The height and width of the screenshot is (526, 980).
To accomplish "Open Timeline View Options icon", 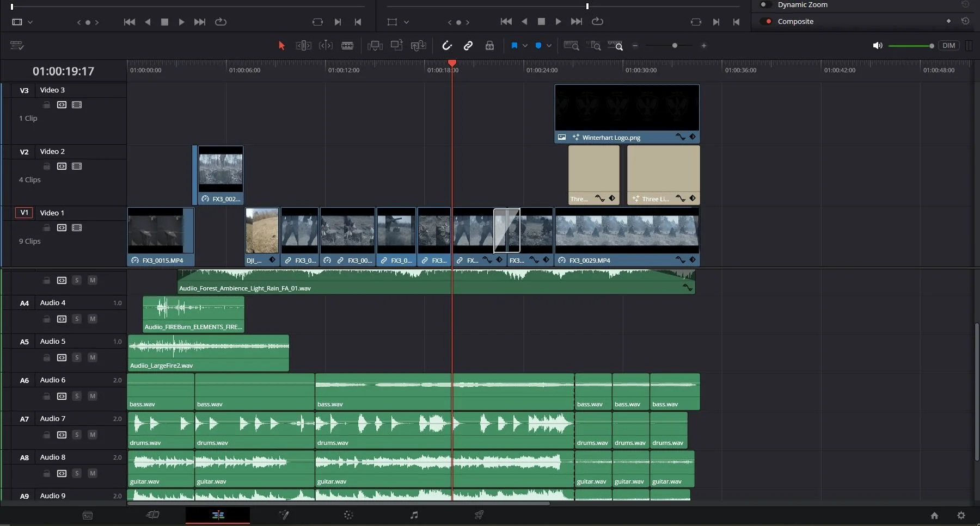I will [x=17, y=46].
